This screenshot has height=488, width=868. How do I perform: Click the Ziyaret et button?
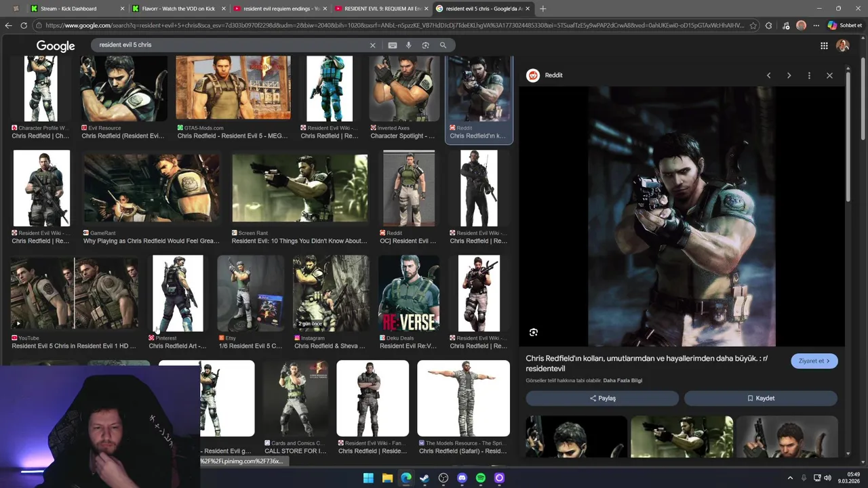814,361
